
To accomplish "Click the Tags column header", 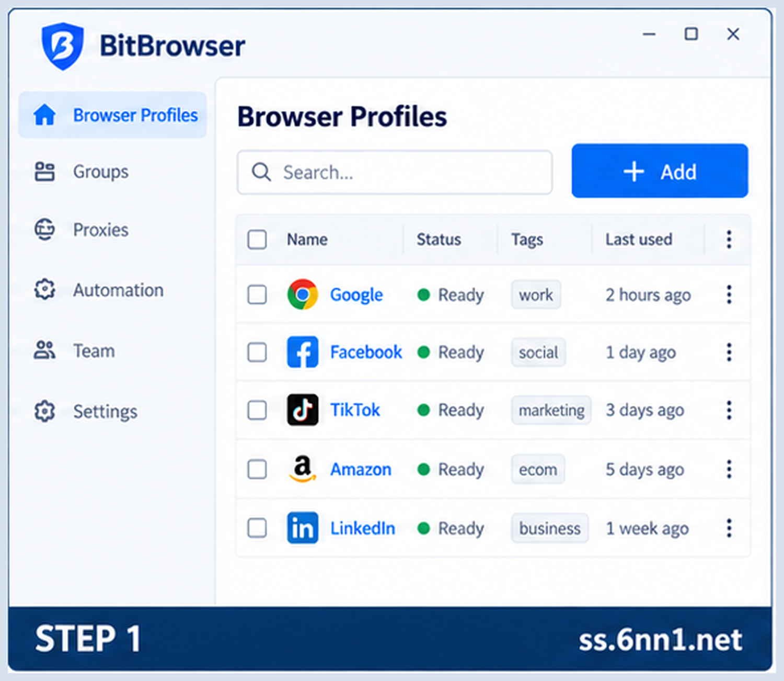I will (x=527, y=240).
